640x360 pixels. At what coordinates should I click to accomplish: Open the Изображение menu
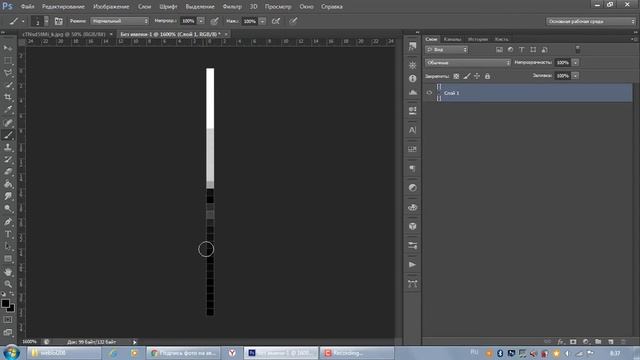111,7
